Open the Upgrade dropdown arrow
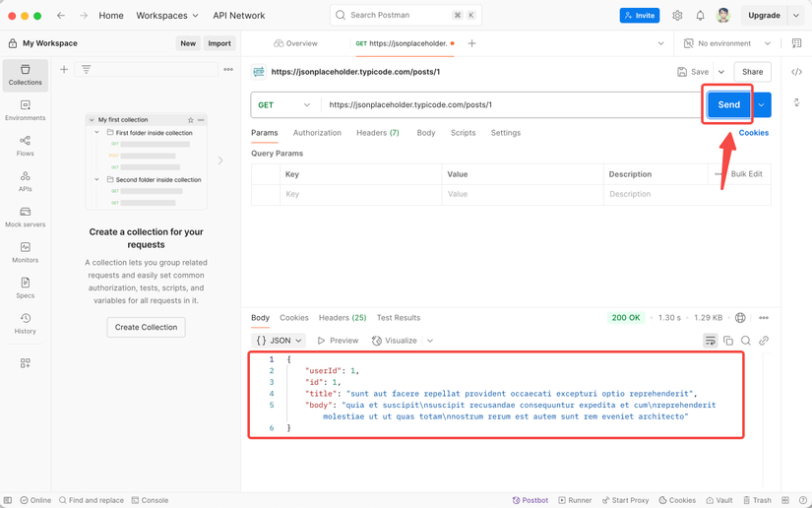812x508 pixels. click(x=796, y=16)
